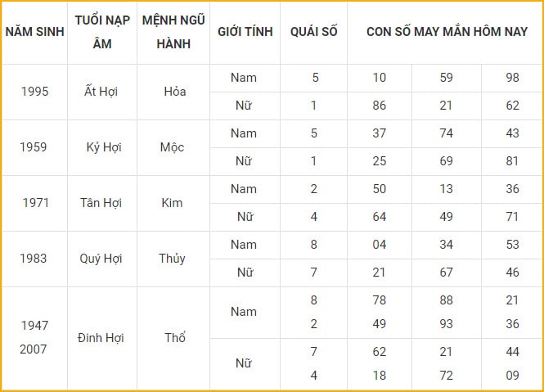Select the Mộc element cell
544x392 pixels.
coord(172,147)
